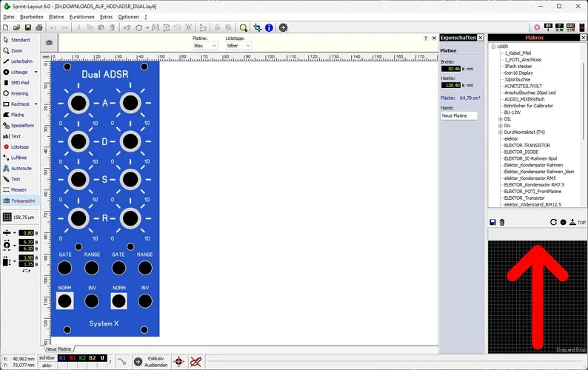Screen dimensions: 588x370
Task: Rotate the selection with the rotate icon
Action: [138, 27]
